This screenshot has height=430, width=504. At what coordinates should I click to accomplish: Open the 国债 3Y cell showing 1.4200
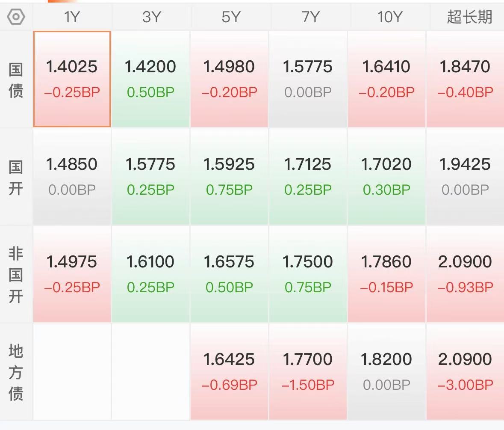(150, 79)
